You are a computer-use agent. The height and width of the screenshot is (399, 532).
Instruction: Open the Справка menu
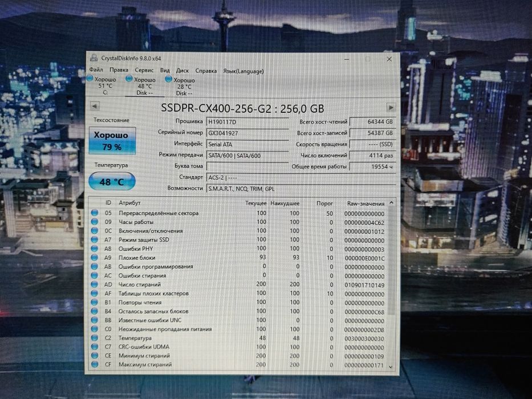click(x=206, y=71)
